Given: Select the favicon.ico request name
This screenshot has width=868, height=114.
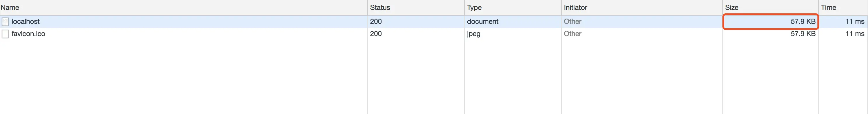Looking at the screenshot, I should coord(28,33).
